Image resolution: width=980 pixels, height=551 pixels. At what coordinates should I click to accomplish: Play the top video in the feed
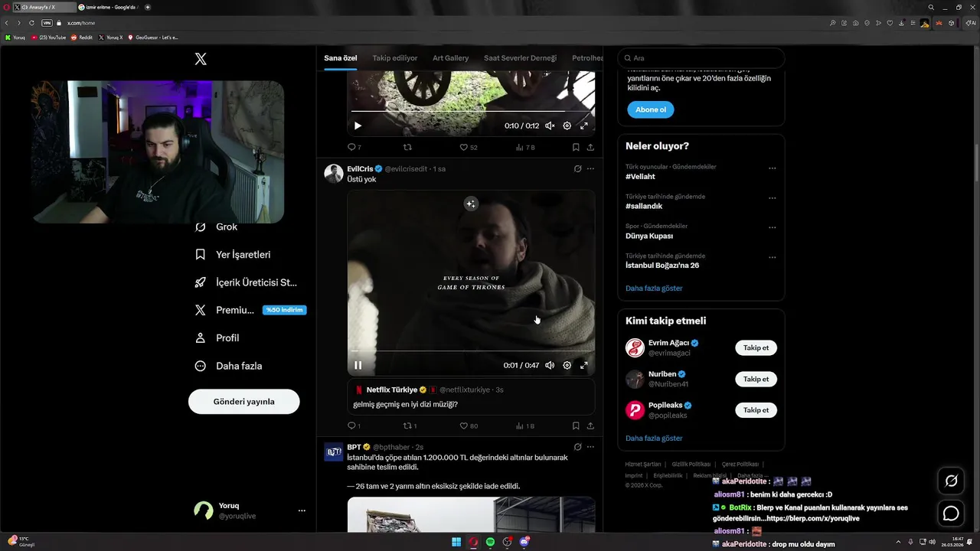coord(358,126)
